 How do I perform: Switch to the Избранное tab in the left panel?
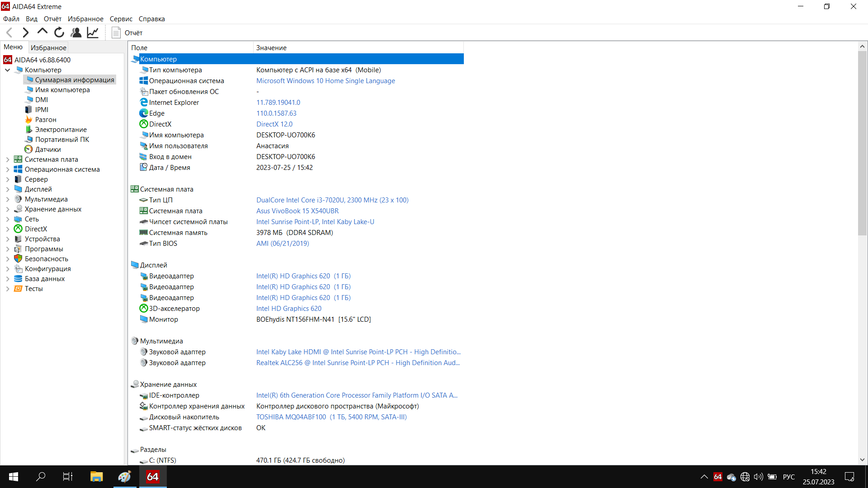[x=48, y=47]
